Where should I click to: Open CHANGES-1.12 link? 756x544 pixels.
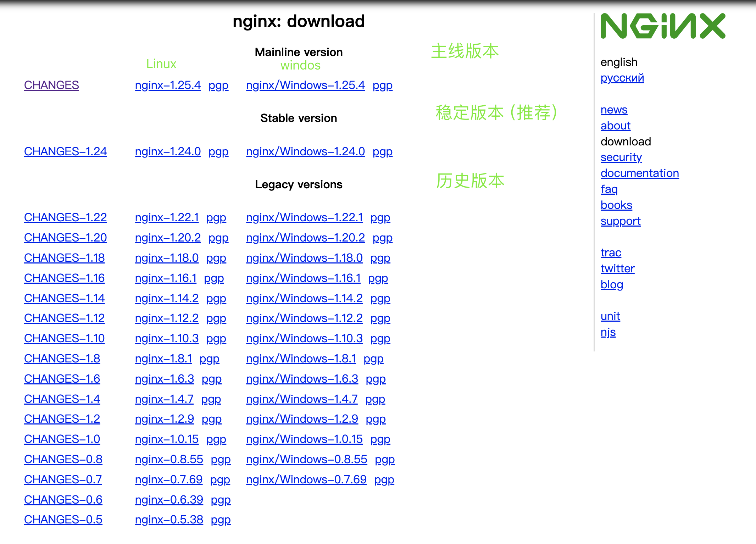click(x=65, y=318)
